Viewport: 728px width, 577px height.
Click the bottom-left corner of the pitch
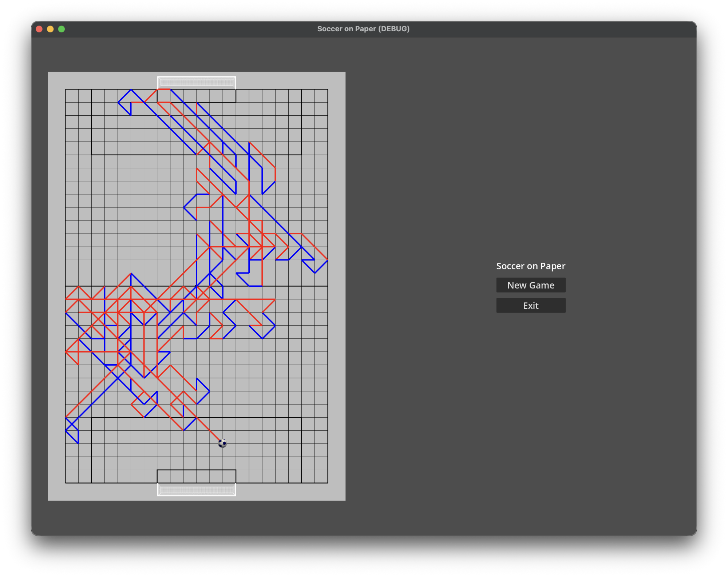(66, 483)
